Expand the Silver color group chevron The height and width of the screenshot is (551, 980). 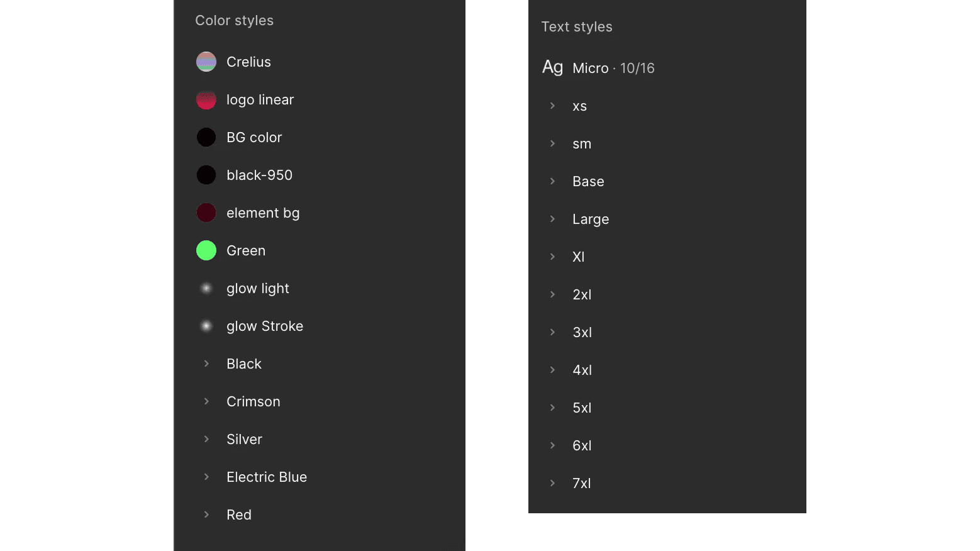(x=206, y=439)
